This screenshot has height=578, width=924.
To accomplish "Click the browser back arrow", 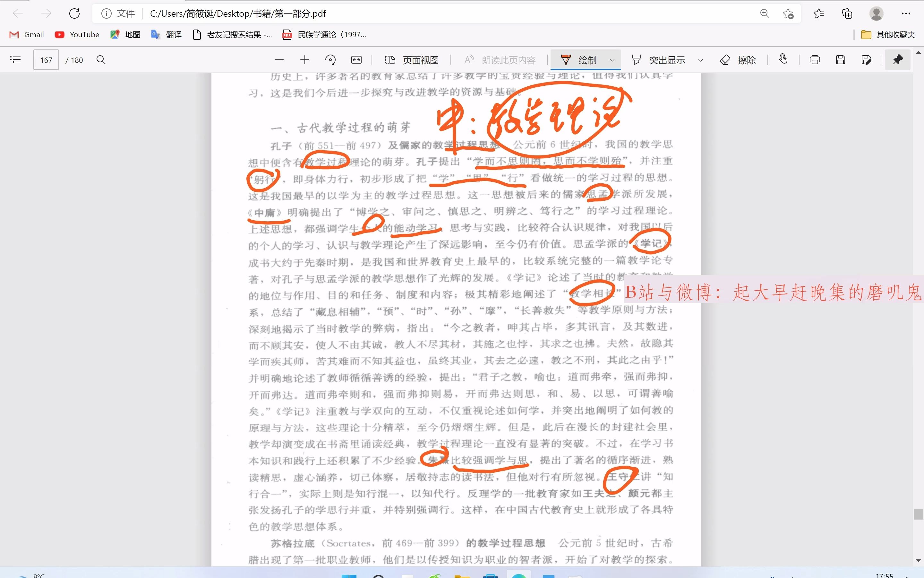I will pos(18,14).
